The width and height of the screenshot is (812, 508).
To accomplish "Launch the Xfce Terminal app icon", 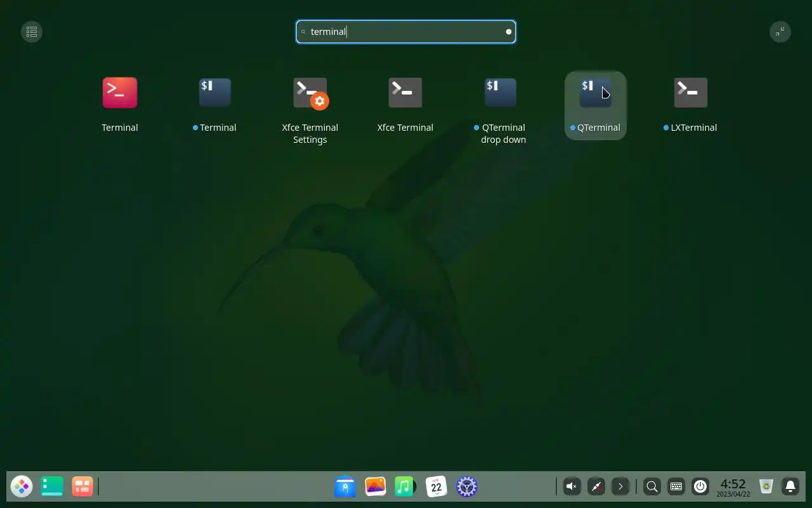I will click(405, 93).
